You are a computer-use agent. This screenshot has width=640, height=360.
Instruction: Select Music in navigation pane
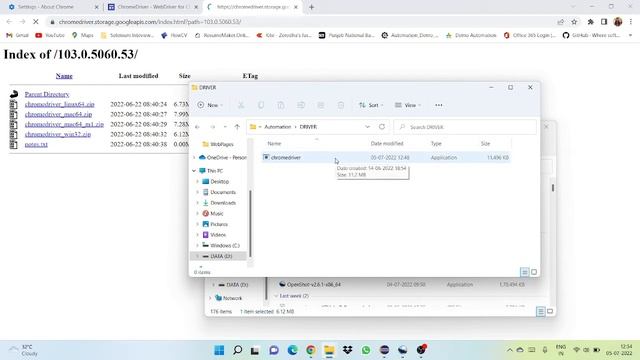click(x=213, y=213)
